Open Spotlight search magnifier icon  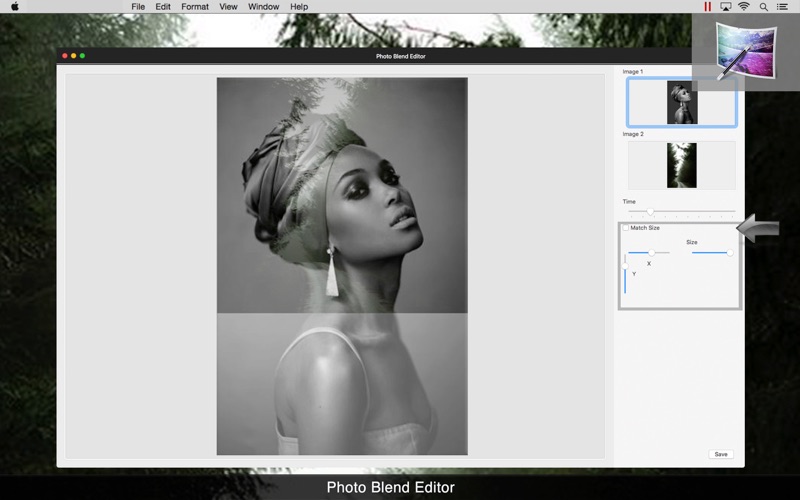pyautogui.click(x=763, y=7)
